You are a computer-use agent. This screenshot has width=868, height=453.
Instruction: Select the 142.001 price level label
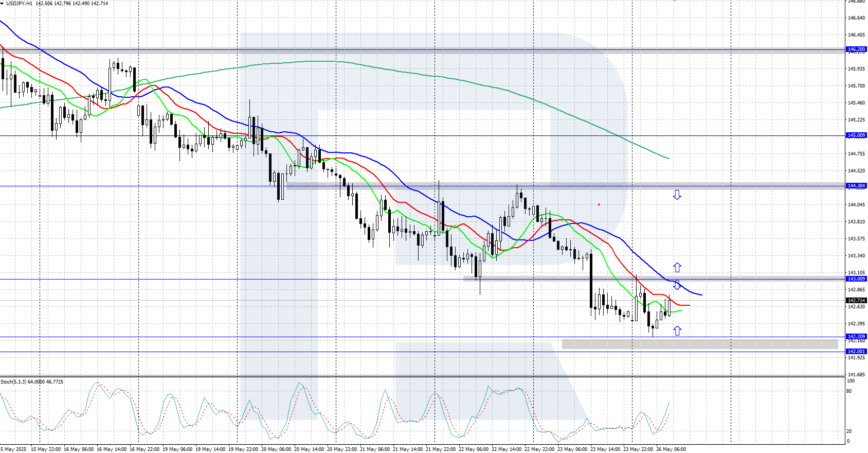(x=856, y=352)
